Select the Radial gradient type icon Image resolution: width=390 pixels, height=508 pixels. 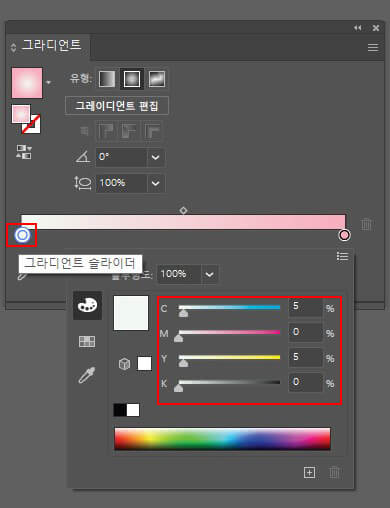(132, 79)
